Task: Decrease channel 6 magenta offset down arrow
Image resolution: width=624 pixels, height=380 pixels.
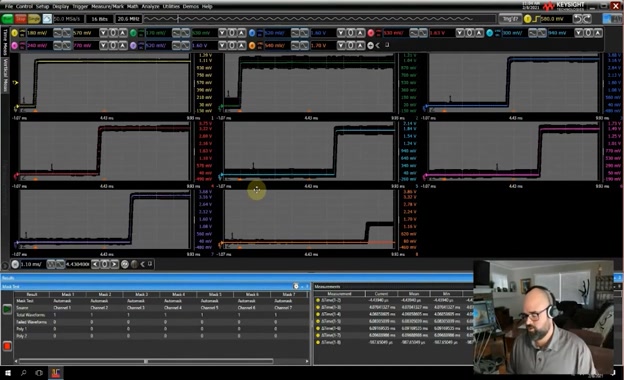Action: (103, 46)
